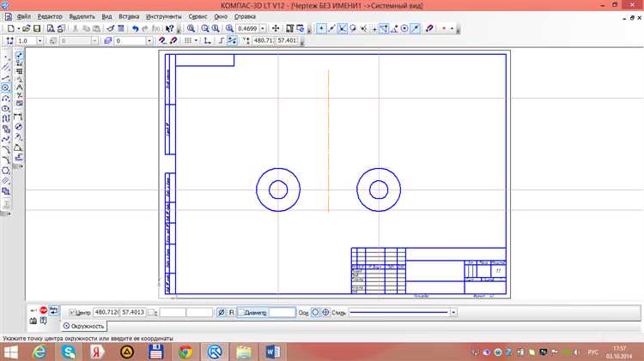Image resolution: width=644 pixels, height=361 pixels.
Task: Toggle nearest point snap
Action: [x=321, y=28]
